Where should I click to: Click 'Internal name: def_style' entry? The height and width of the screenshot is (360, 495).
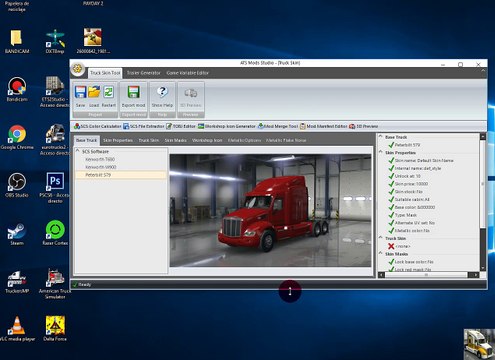coord(418,168)
